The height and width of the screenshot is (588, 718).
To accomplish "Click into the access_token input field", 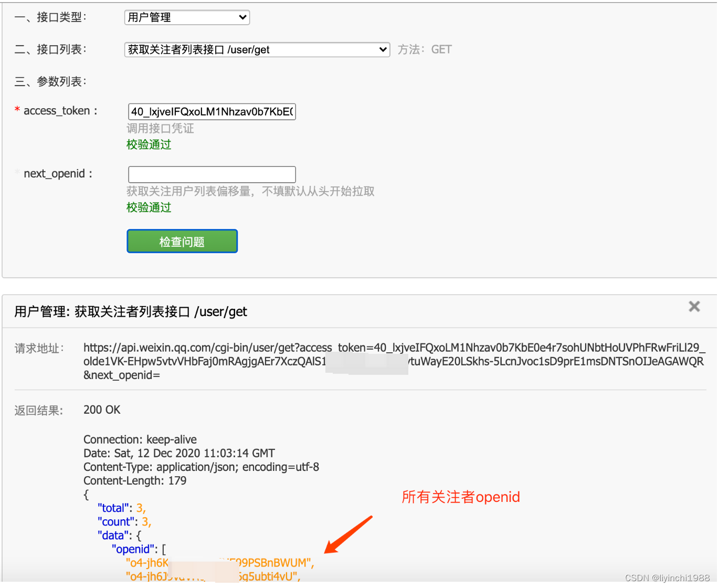I will coord(212,111).
